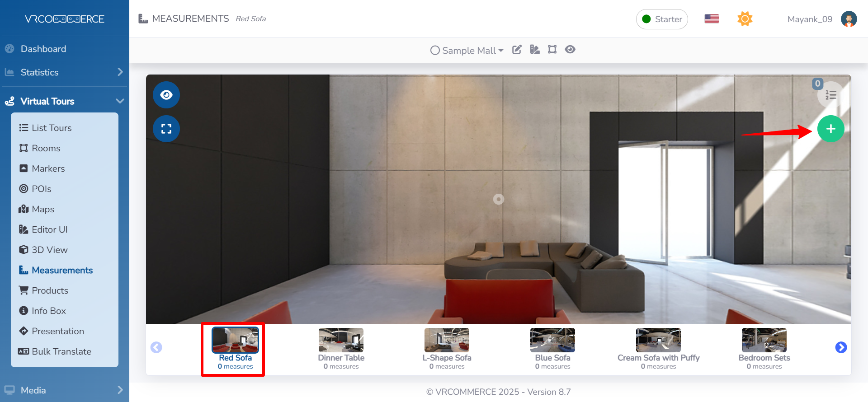868x402 pixels.
Task: Click the green add measurement plus button
Action: click(x=830, y=129)
